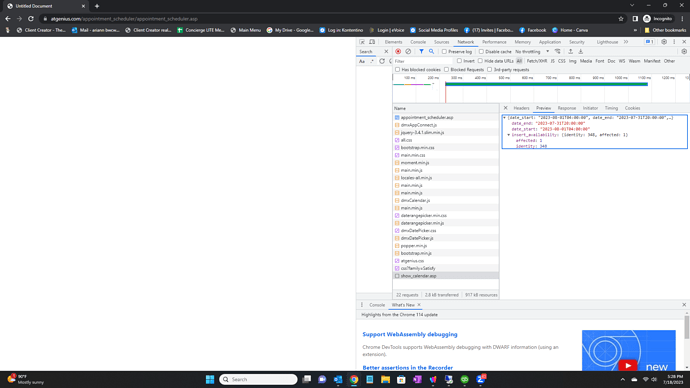The height and width of the screenshot is (388, 690).
Task: Switch to the Console tab
Action: (x=418, y=42)
